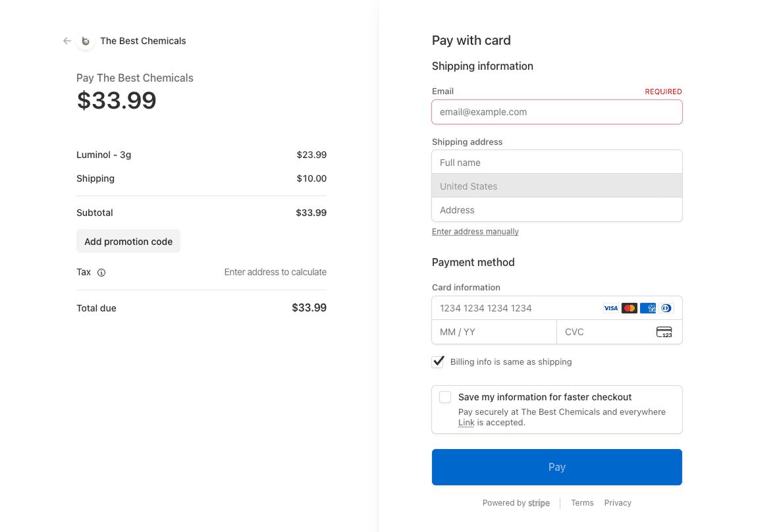Open the Terms link
The width and height of the screenshot is (777, 532).
582,503
